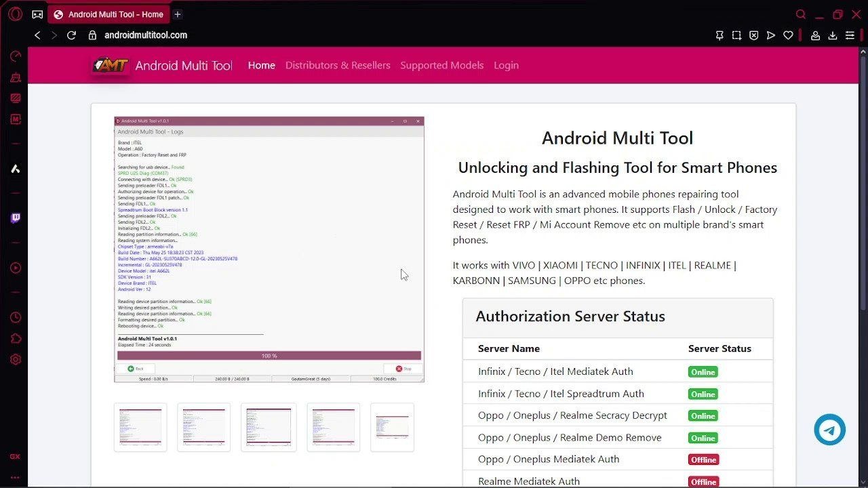Reload the current page
The width and height of the screenshot is (868, 488).
(x=71, y=35)
